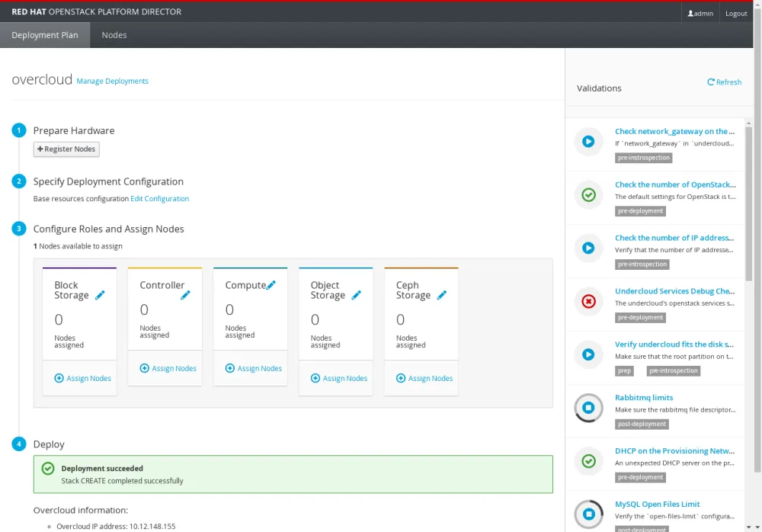762x532 pixels.
Task: Edit the Ceph Storage role pencil icon
Action: [441, 296]
